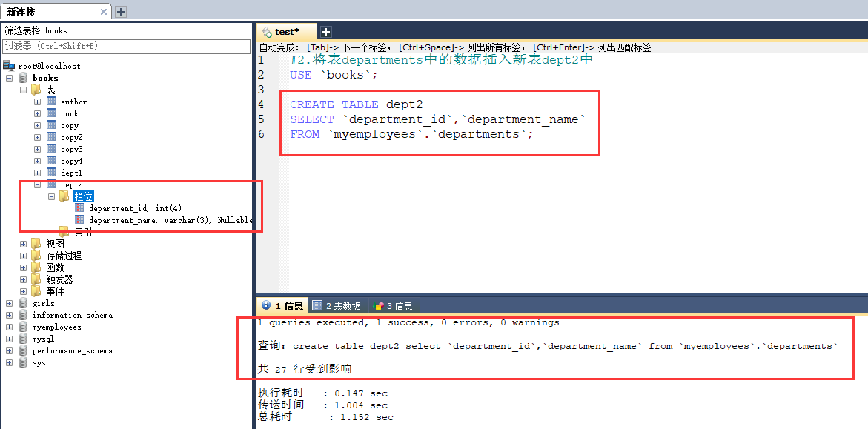The height and width of the screenshot is (429, 868).
Task: Expand the sys database node
Action: 10,362
